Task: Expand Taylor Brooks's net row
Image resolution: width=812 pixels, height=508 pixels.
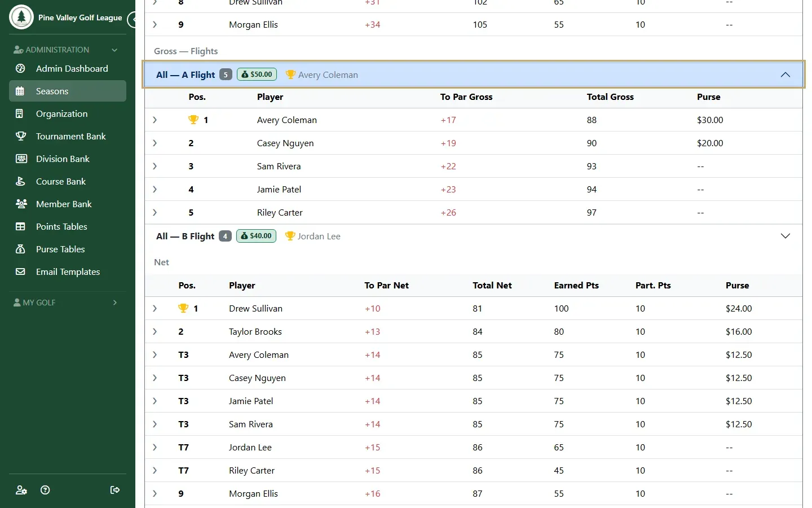Action: click(155, 332)
